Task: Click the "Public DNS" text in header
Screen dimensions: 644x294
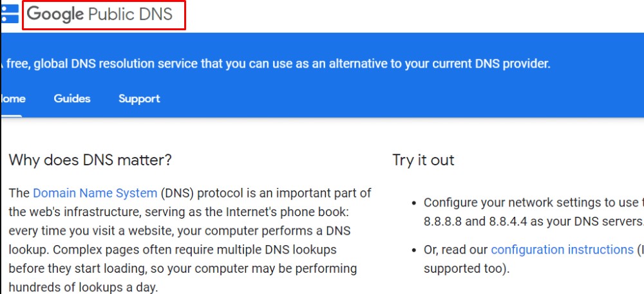Action: coord(130,15)
